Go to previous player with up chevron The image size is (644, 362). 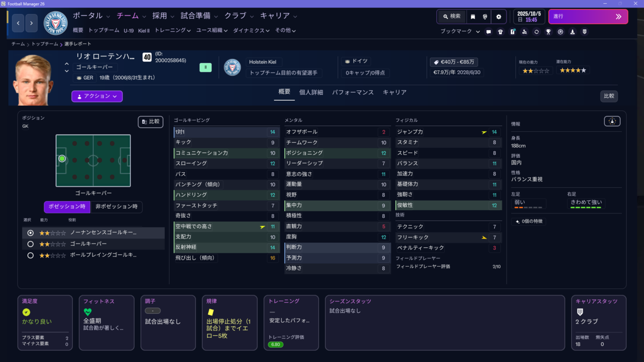tap(67, 64)
